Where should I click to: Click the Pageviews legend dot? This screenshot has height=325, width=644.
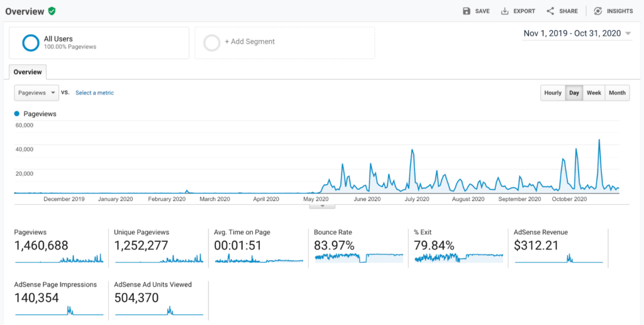17,113
